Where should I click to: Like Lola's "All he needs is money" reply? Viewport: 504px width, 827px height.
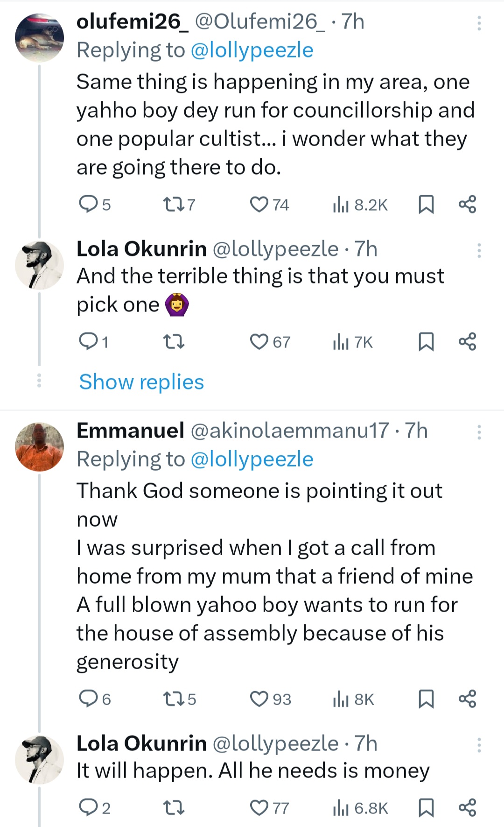click(x=259, y=808)
